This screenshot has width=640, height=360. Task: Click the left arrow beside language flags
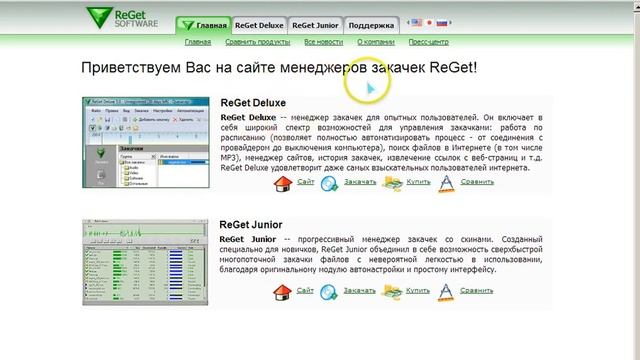[408, 23]
